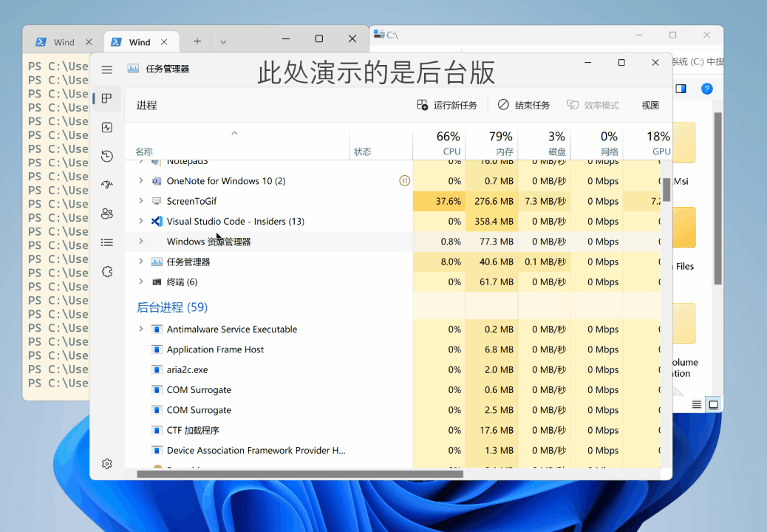
Task: Click the 终端 process icon
Action: pyautogui.click(x=157, y=282)
